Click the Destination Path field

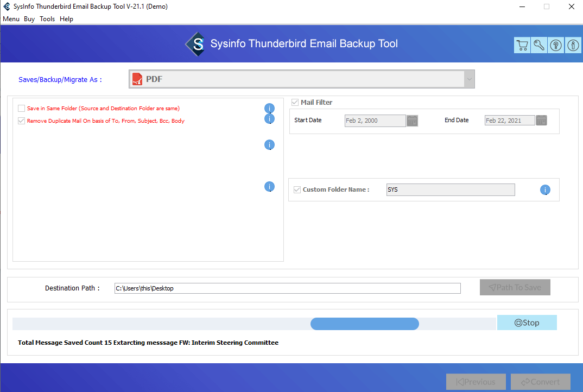coord(287,288)
